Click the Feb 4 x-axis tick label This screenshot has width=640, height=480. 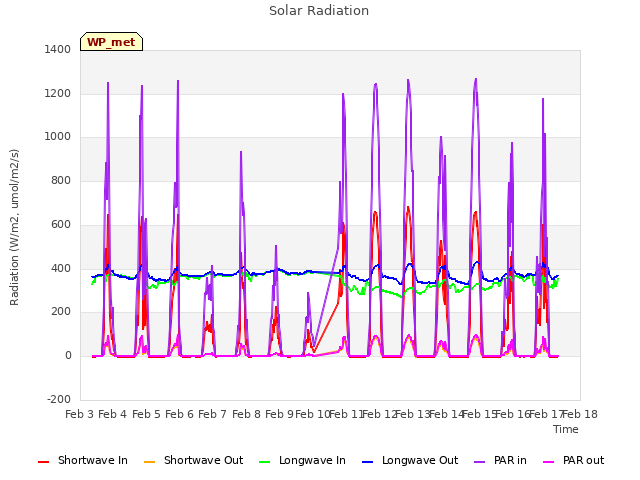click(x=113, y=414)
